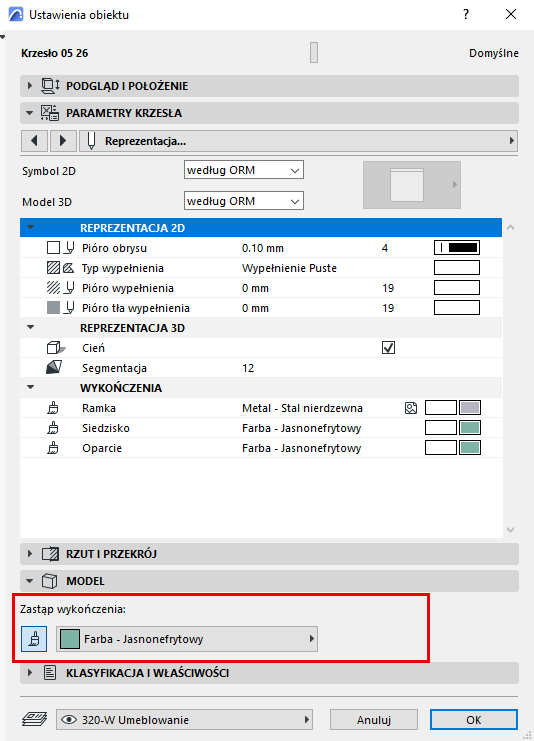Click the chair preview thumbnail
Screen dimensions: 534x741
[x=412, y=185]
